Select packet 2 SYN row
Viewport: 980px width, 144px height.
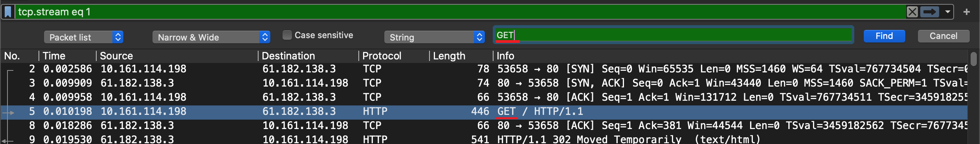[484, 69]
